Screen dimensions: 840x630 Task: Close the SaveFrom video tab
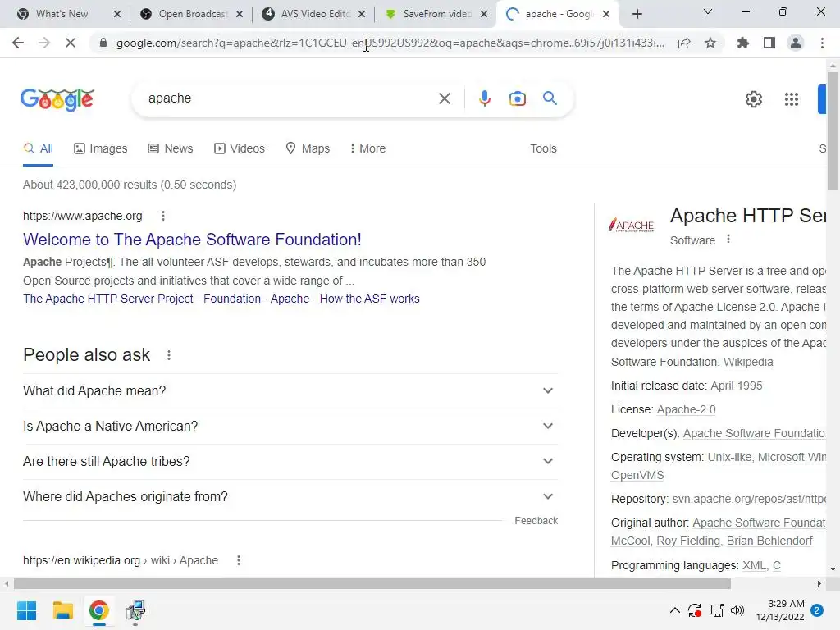tap(484, 14)
